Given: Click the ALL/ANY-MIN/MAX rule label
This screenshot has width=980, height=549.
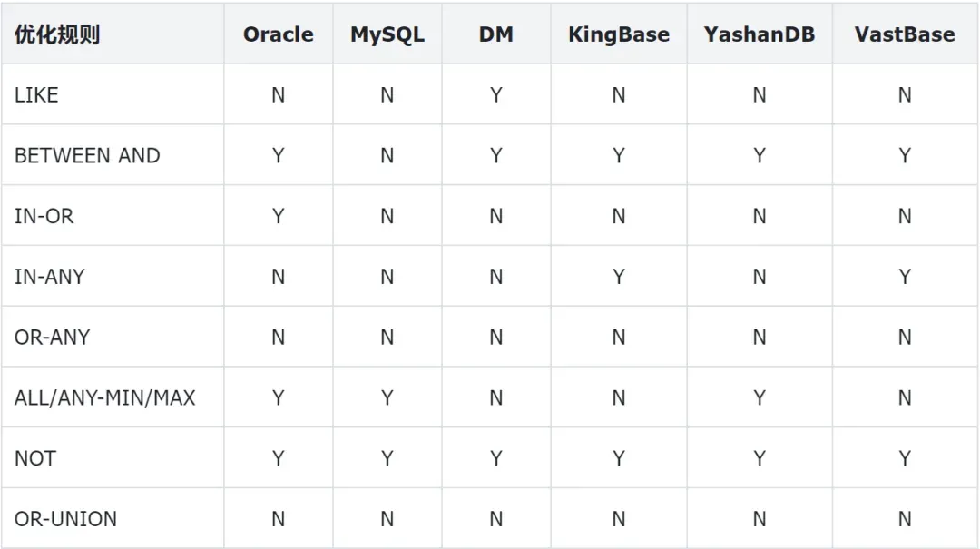Looking at the screenshot, I should pos(104,397).
